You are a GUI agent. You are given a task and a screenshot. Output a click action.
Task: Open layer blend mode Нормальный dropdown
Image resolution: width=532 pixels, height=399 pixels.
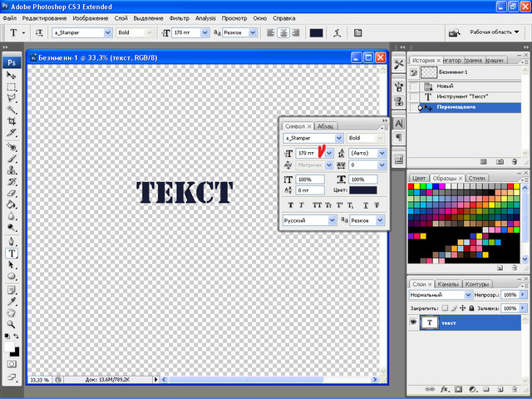click(468, 295)
